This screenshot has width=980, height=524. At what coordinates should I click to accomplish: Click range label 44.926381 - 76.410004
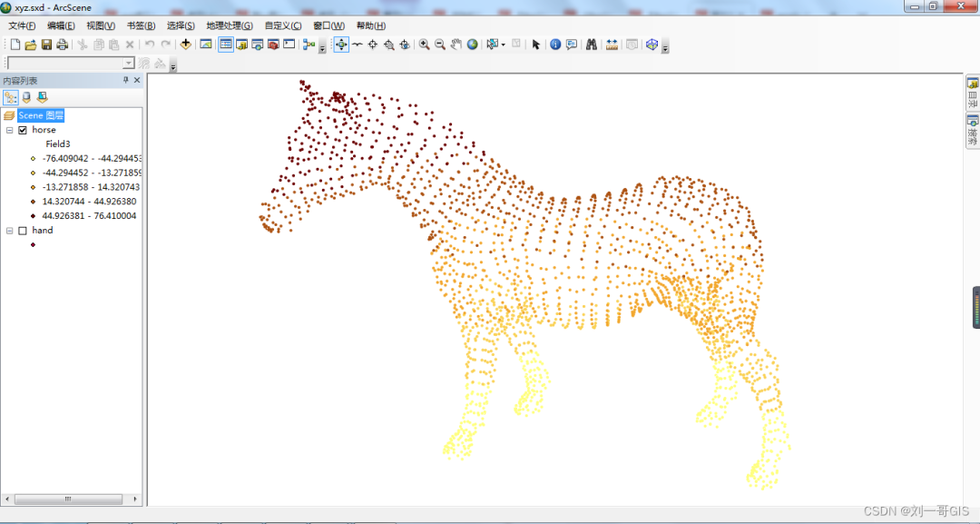89,216
